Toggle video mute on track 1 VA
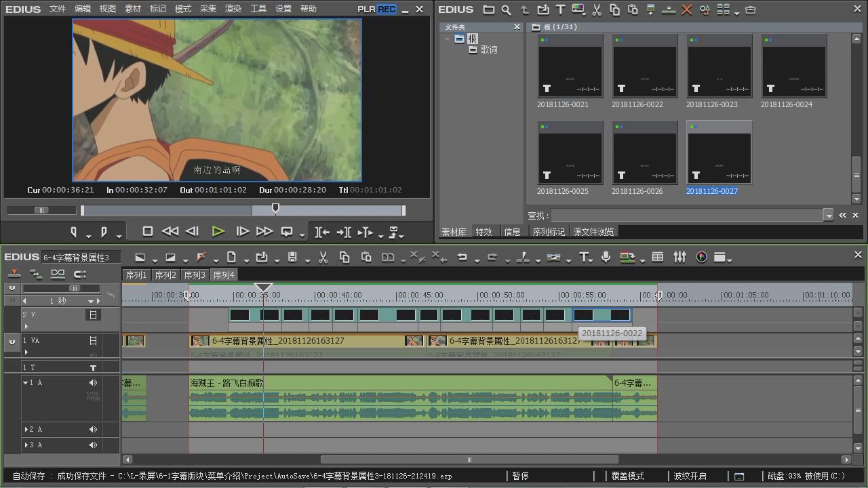Image resolution: width=868 pixels, height=488 pixels. [x=93, y=341]
